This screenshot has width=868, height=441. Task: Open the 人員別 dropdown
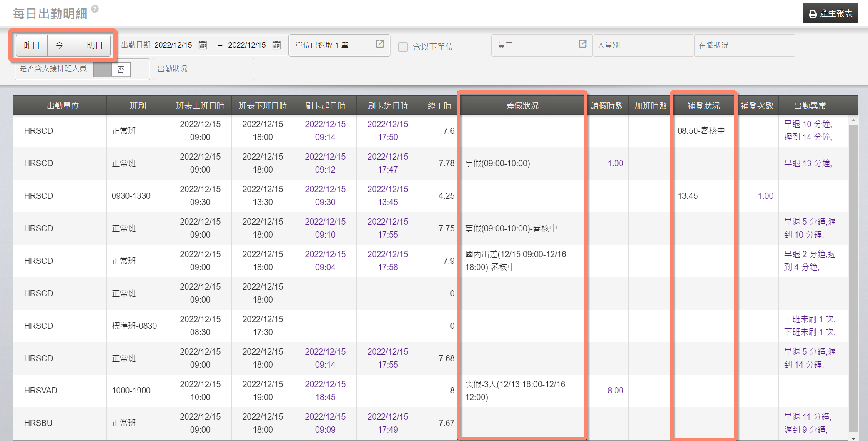click(x=642, y=45)
